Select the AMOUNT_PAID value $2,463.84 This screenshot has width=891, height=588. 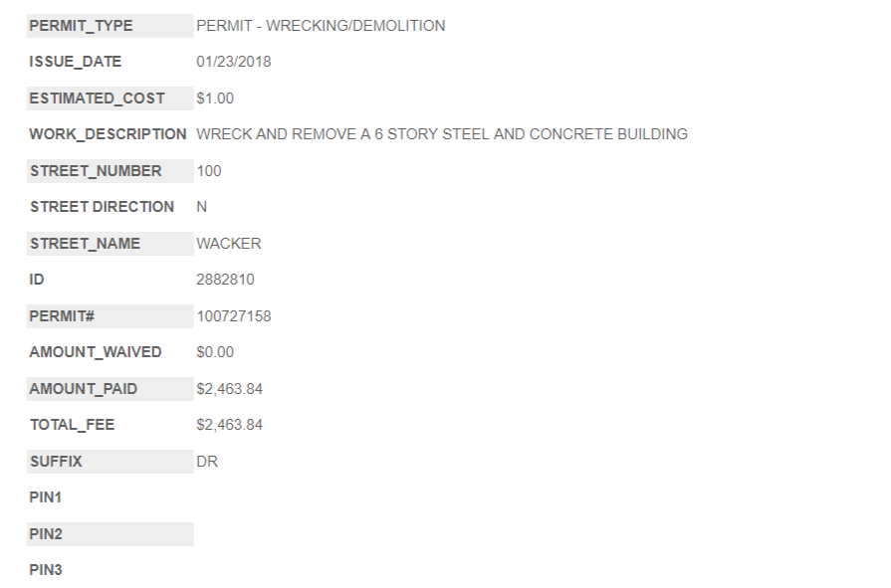pos(230,389)
